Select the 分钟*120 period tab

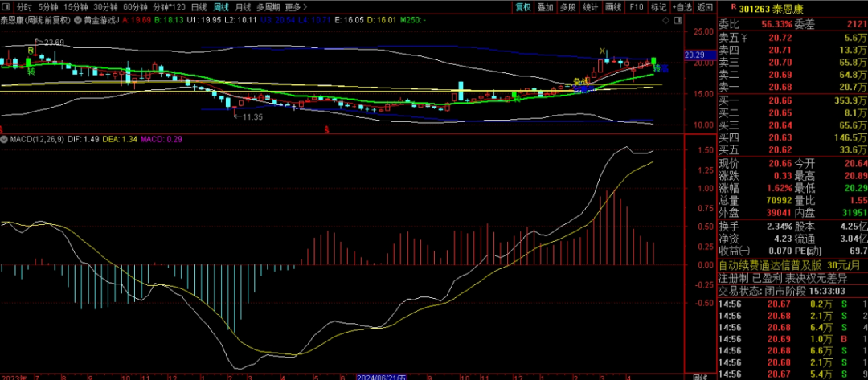click(169, 7)
